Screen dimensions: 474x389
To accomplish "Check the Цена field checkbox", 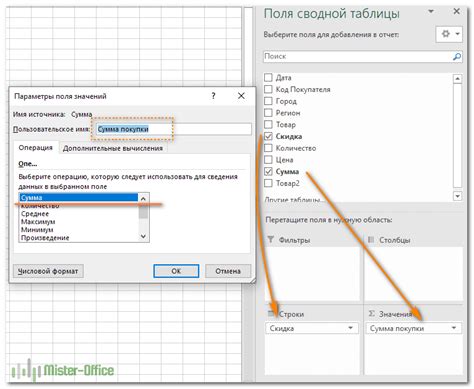I will pyautogui.click(x=268, y=160).
